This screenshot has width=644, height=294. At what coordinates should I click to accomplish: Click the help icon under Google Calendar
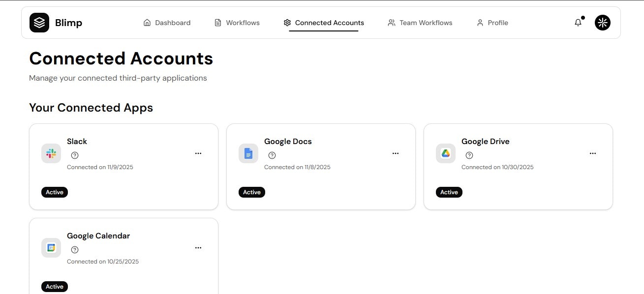(75, 250)
